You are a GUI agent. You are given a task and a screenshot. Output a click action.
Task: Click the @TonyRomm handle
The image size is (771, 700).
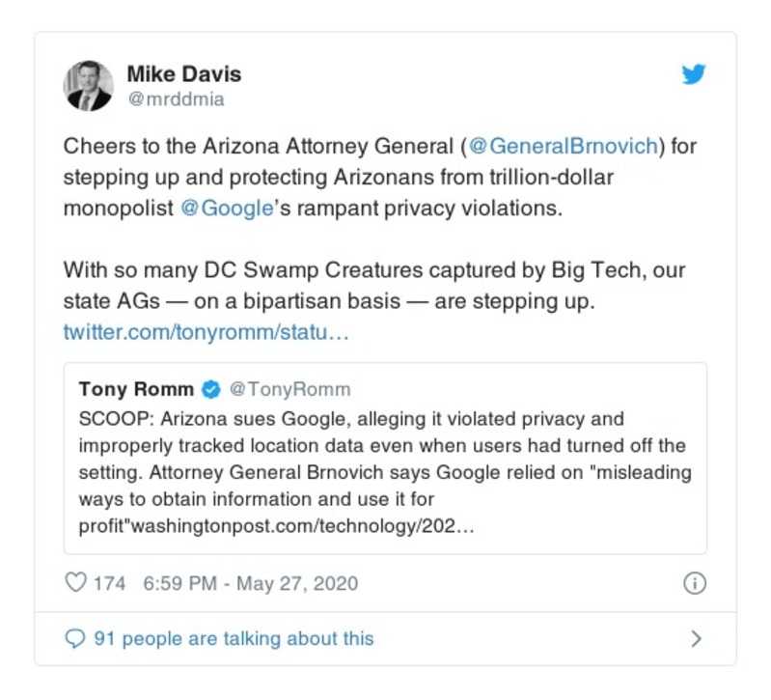[289, 389]
